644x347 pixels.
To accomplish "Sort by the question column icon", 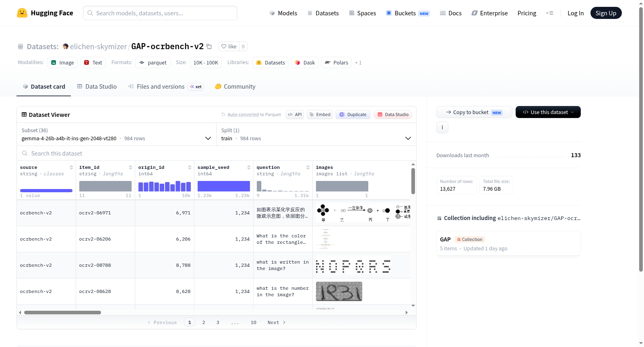I will click(308, 167).
